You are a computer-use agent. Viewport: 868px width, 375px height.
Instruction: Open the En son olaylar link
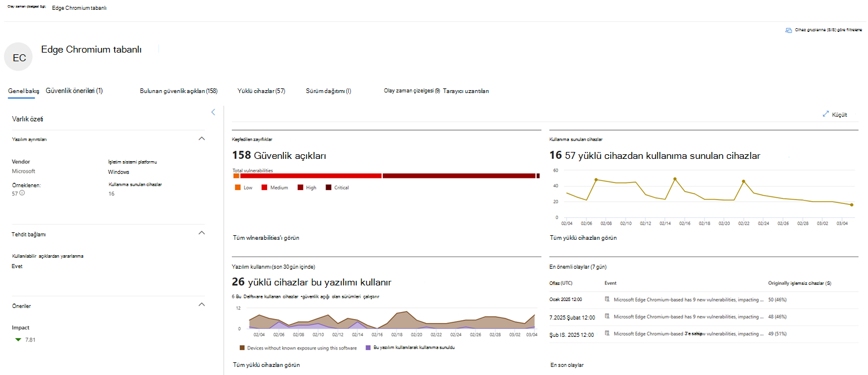(x=567, y=365)
